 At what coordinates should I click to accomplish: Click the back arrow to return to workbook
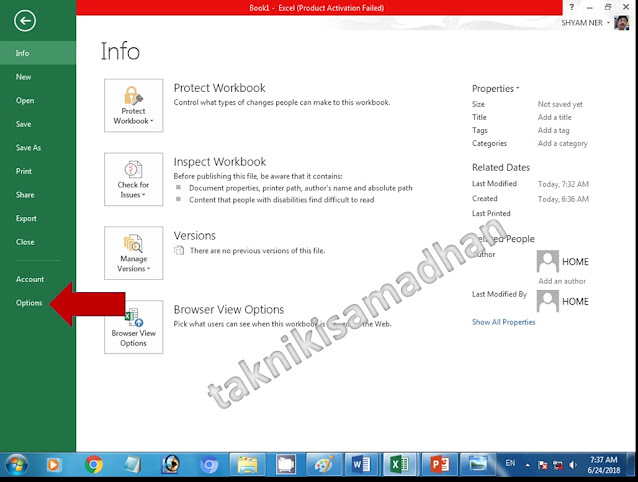[x=25, y=21]
